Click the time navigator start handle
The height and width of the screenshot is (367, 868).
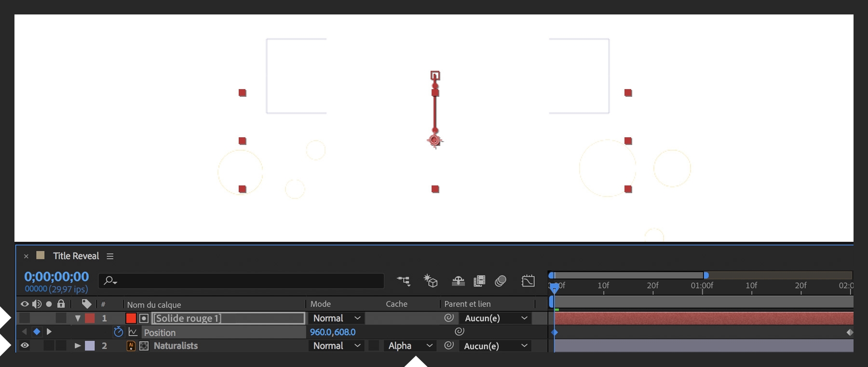[551, 275]
